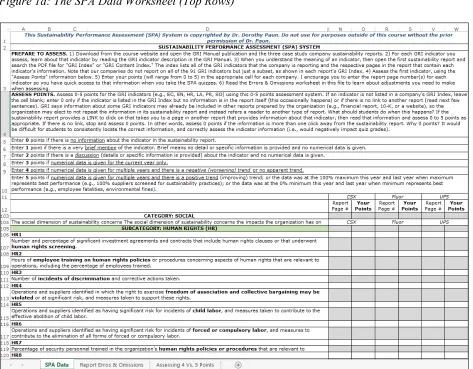
Task: Click the PREPARE TO ASSESS instructions cell
Action: 239,71
